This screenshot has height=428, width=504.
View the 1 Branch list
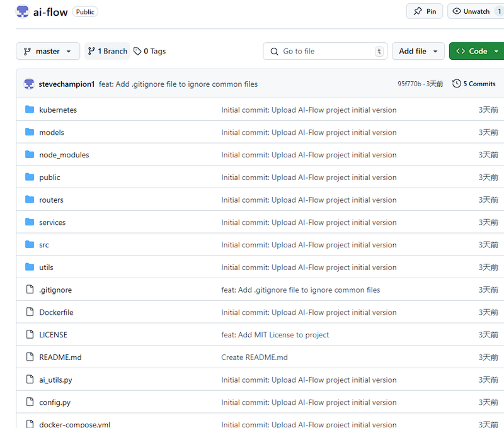coord(107,51)
